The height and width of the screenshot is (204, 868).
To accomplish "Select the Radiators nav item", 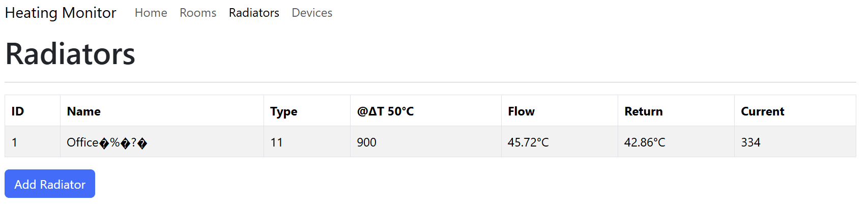I will (254, 13).
